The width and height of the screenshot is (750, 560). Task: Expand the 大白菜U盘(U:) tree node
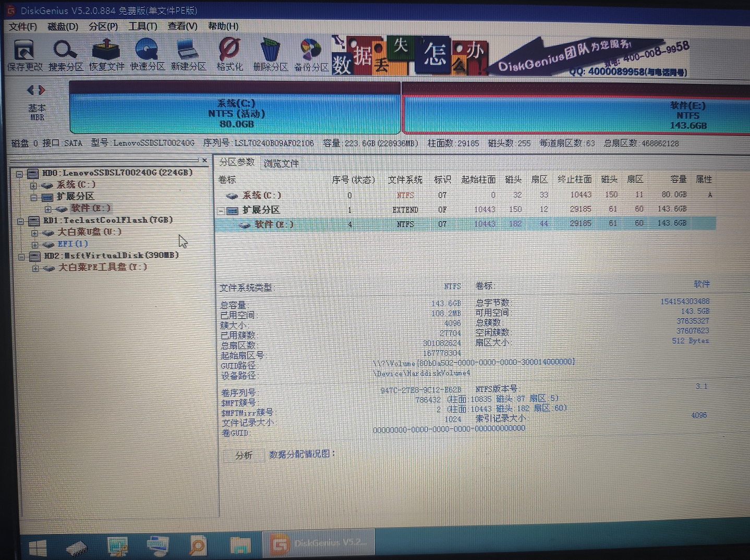tap(34, 233)
